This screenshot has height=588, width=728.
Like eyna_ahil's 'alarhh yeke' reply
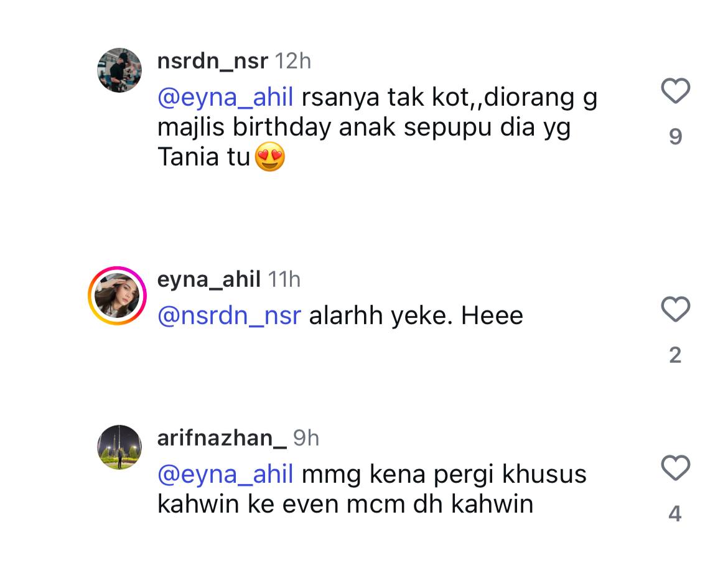tap(676, 309)
